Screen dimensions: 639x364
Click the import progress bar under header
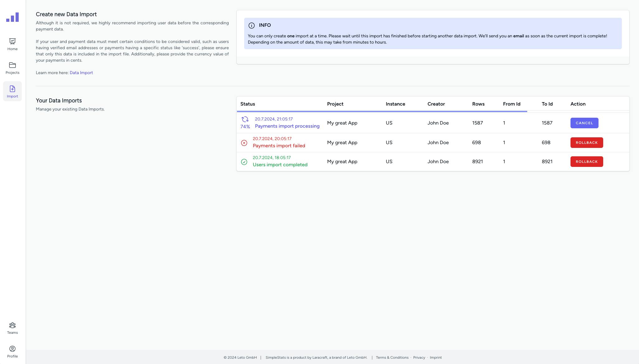point(382,111)
